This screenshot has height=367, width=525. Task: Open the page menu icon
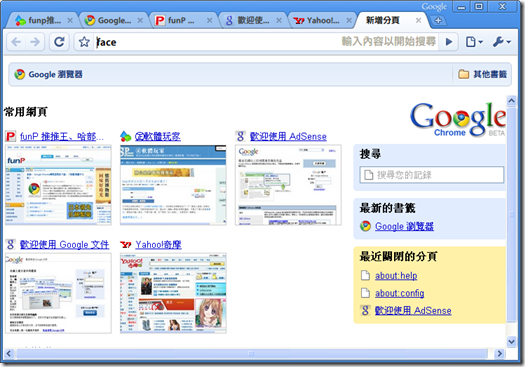click(x=474, y=42)
